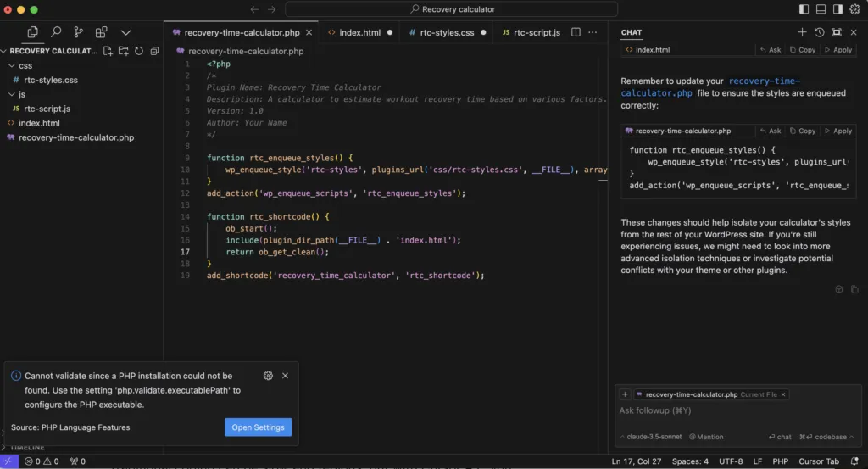868x469 pixels.
Task: Click the New File icon in explorer
Action: 108,51
